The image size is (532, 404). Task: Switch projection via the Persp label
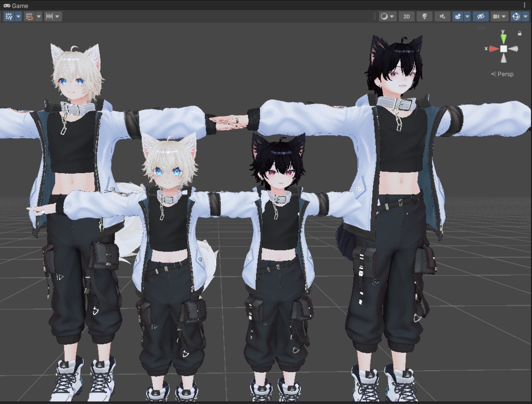pos(502,74)
